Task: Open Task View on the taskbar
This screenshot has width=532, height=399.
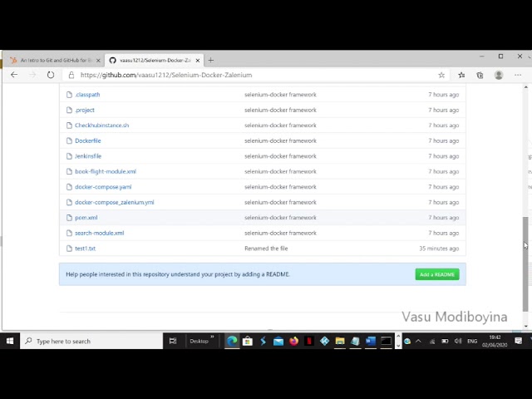Action: (x=173, y=341)
